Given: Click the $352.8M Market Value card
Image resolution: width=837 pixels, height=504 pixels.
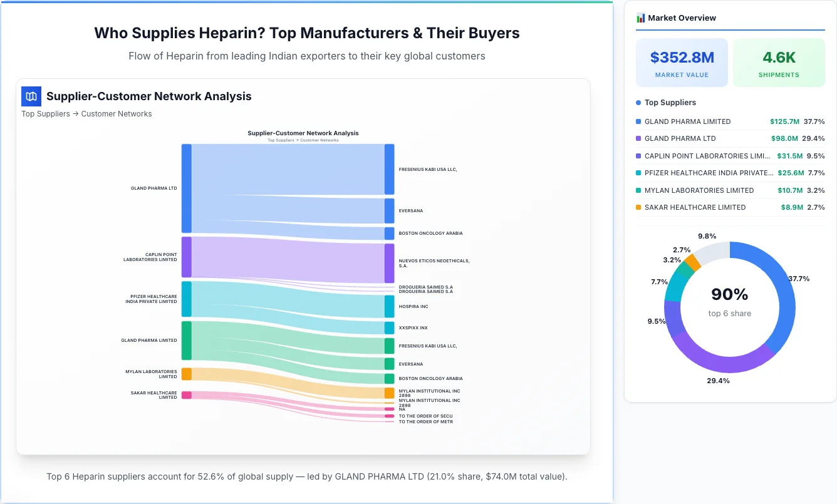Looking at the screenshot, I should (682, 62).
